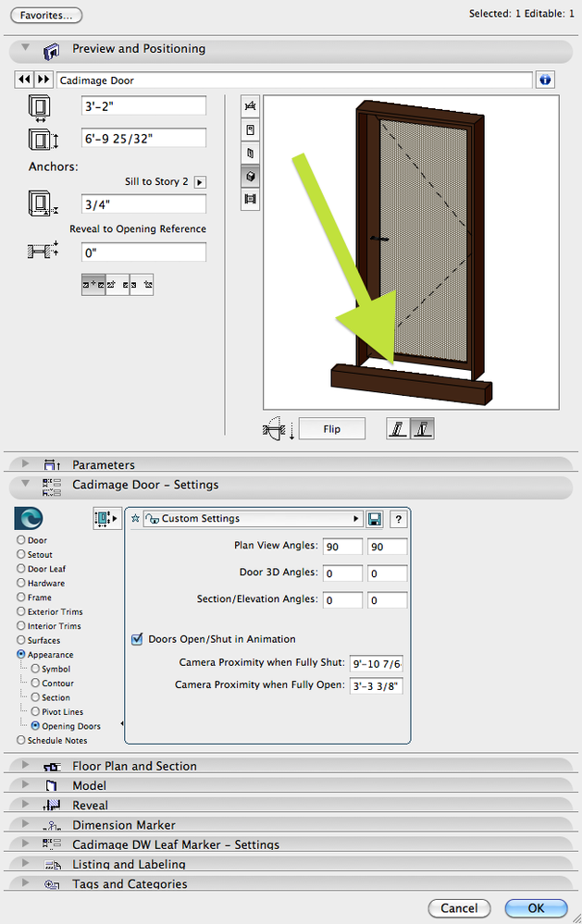Click the sill height anchor icon
The width and height of the screenshot is (582, 924).
pos(43,203)
